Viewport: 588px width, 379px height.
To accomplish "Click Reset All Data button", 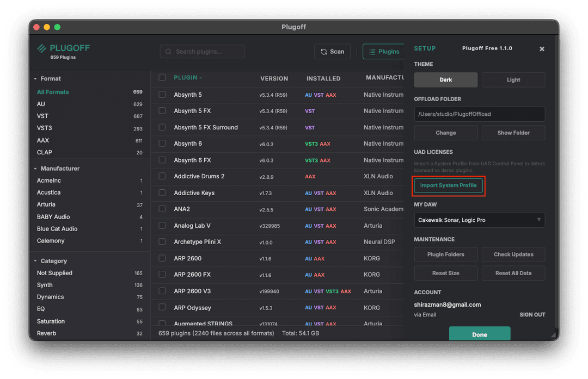I will (x=513, y=273).
